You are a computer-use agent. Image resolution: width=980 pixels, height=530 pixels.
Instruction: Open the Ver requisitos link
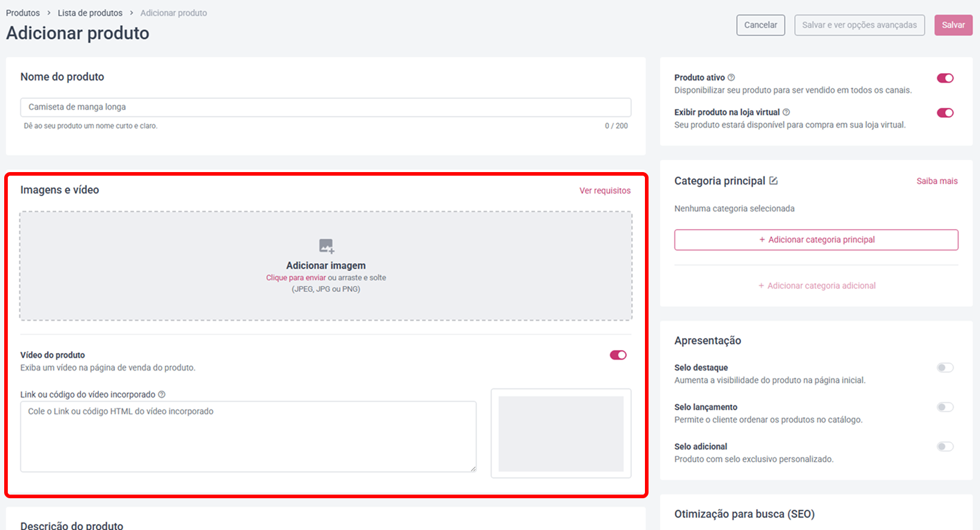pos(605,191)
